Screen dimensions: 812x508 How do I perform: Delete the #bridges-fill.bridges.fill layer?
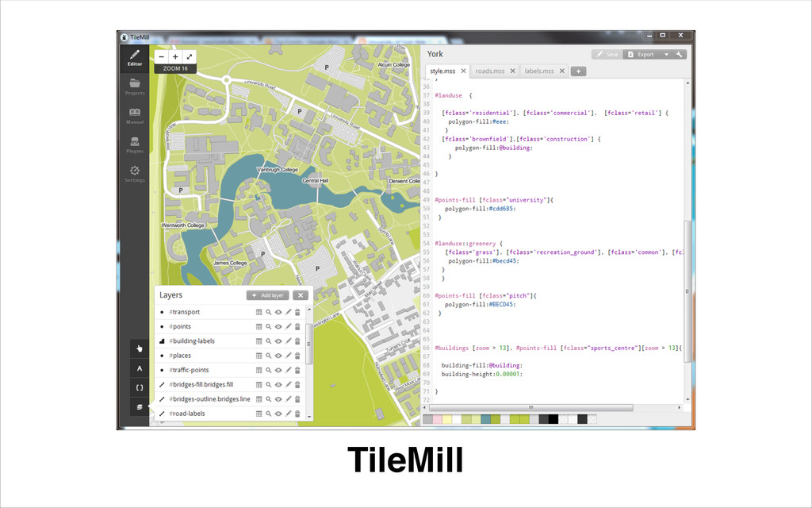click(x=298, y=385)
